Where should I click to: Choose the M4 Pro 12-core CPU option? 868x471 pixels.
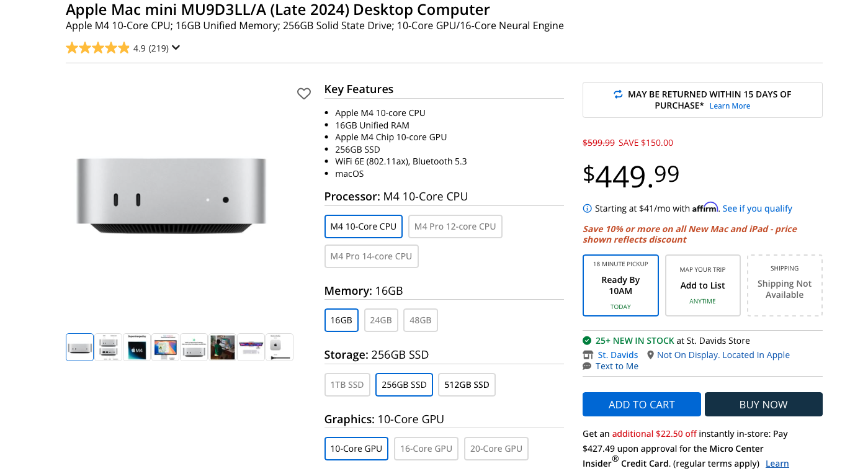click(455, 227)
